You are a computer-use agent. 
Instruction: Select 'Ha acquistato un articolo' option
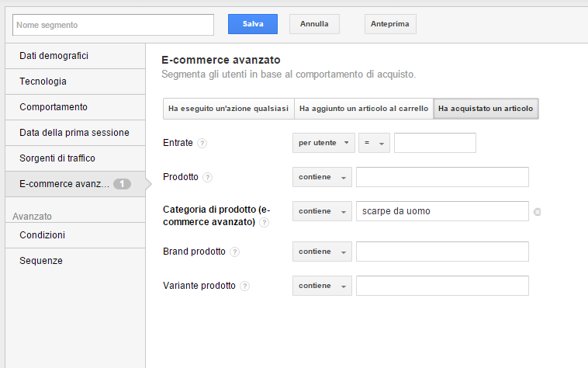tap(486, 109)
